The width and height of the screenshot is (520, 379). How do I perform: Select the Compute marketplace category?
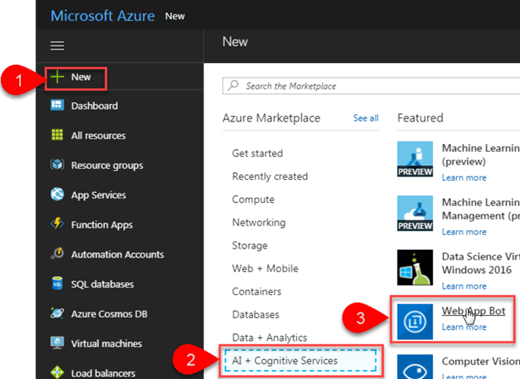coord(253,199)
